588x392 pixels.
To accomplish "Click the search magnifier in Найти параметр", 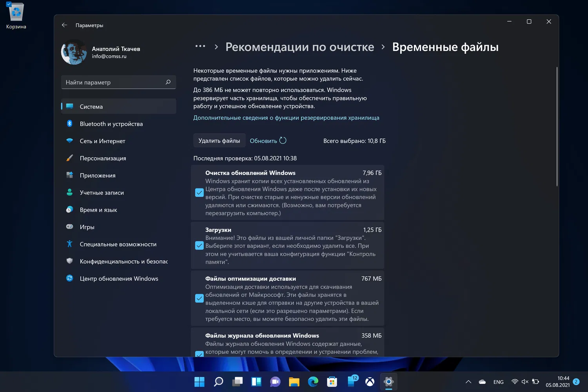I will (168, 82).
